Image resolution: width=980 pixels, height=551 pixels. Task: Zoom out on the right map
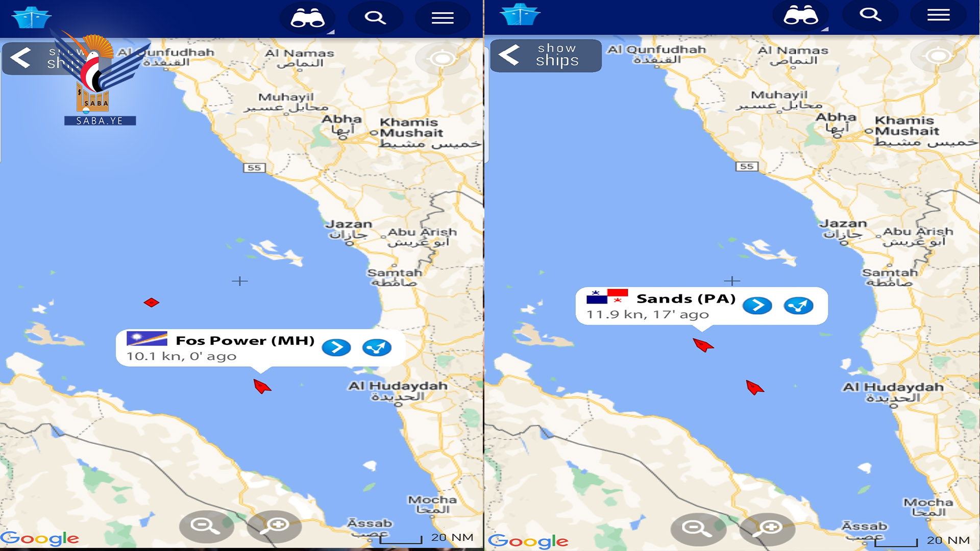click(x=698, y=528)
